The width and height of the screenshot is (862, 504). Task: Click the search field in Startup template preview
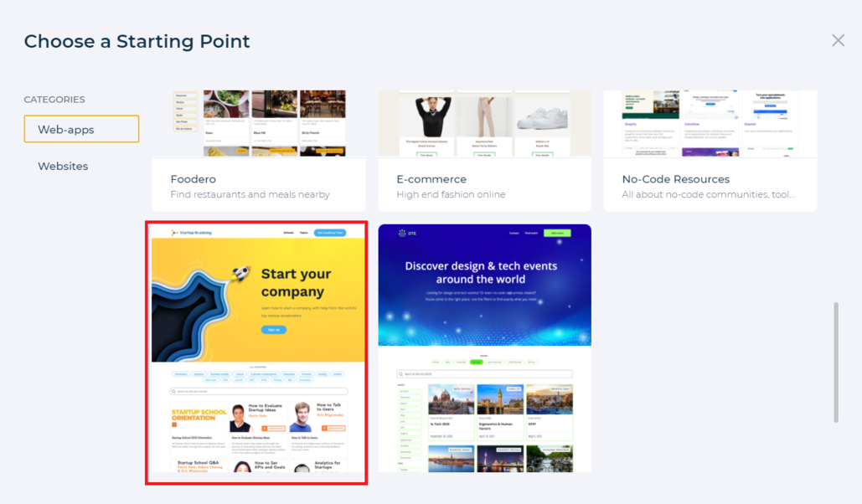click(x=259, y=391)
